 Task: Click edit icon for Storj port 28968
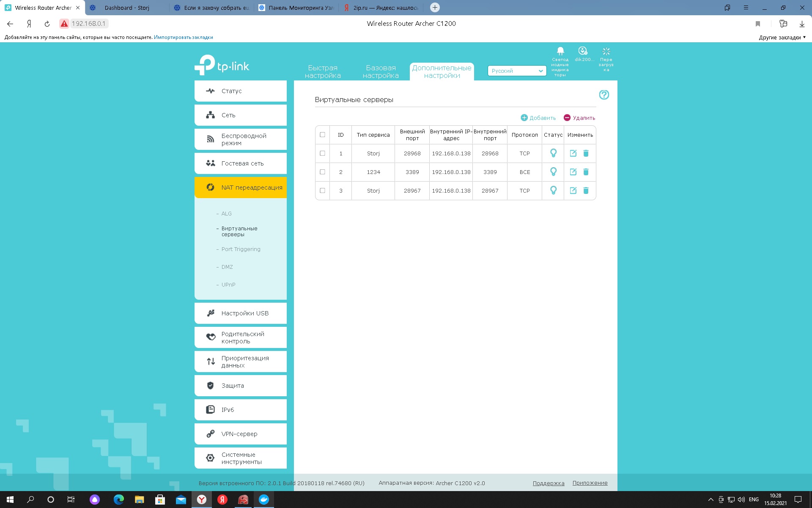click(x=573, y=153)
